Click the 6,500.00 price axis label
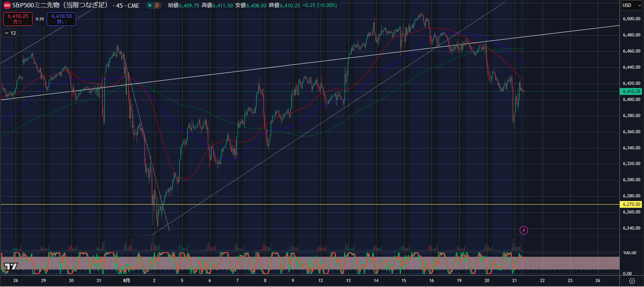The width and height of the screenshot is (644, 287). [631, 19]
